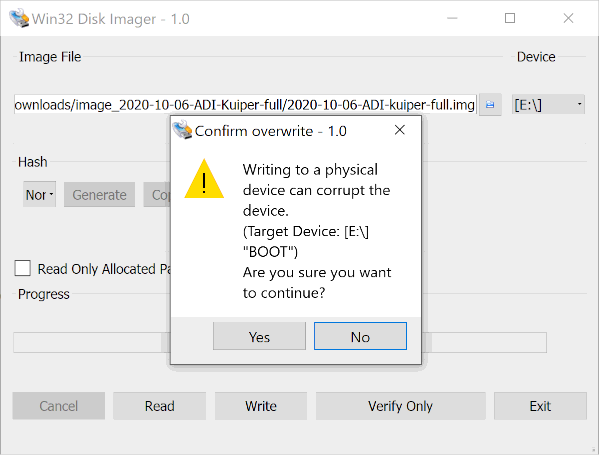Click No to cancel overwrite
The image size is (599, 455).
tap(360, 336)
